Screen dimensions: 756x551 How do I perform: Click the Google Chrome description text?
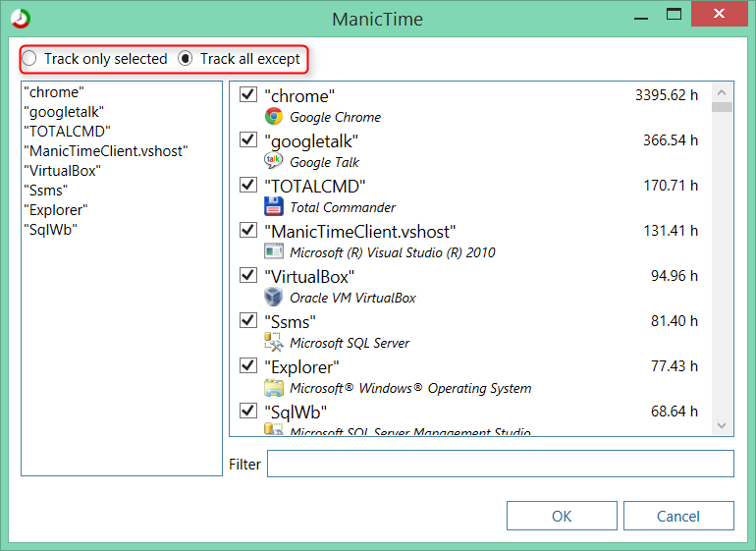coord(335,117)
